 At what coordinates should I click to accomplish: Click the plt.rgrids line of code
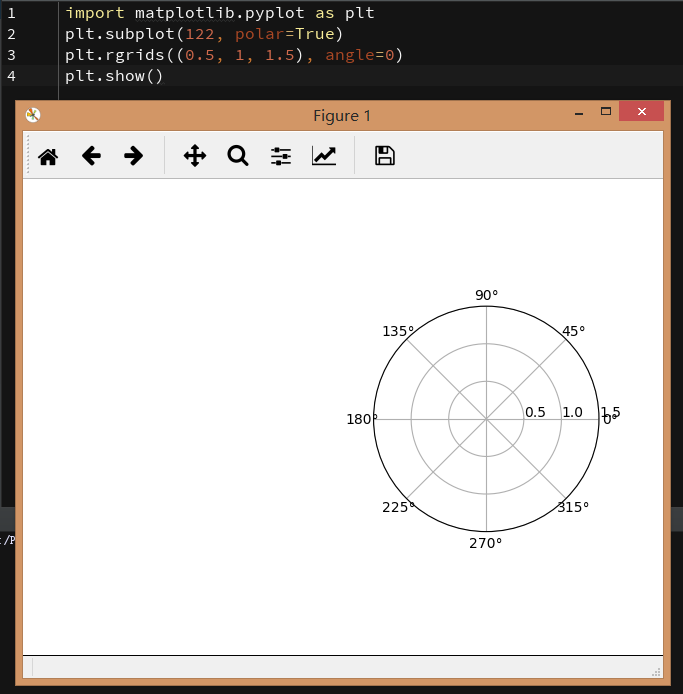pos(234,55)
